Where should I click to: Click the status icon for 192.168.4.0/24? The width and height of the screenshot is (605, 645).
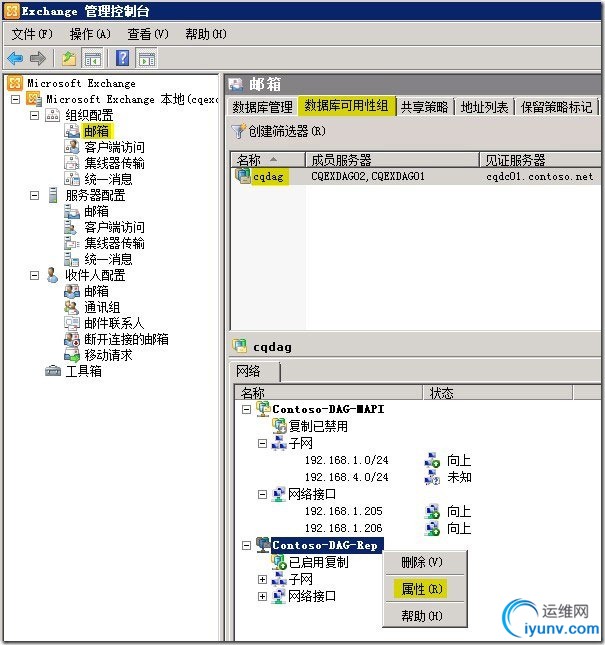tap(432, 477)
